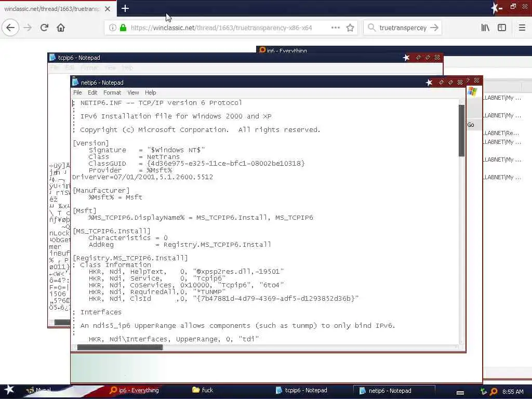This screenshot has width=532, height=399.
Task: Open the fuck folder taskbar button
Action: (x=203, y=390)
